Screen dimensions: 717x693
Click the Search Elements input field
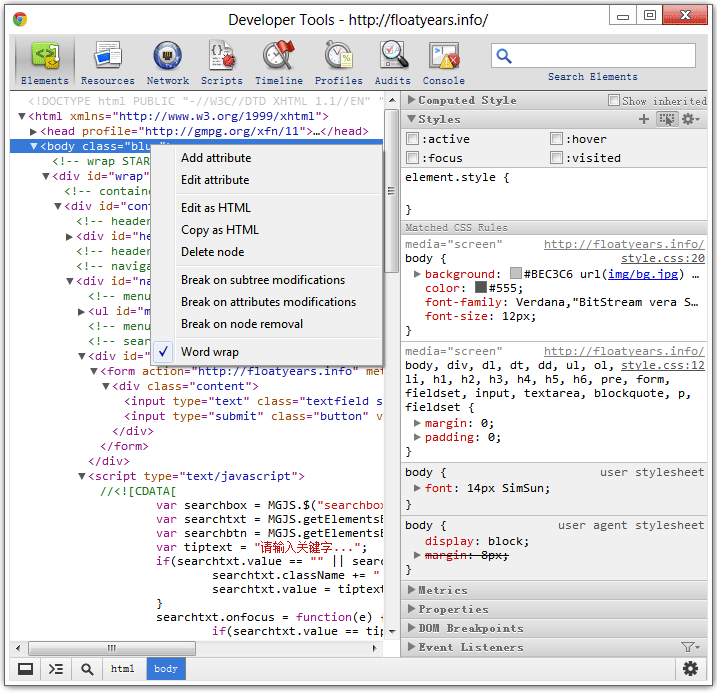tap(593, 56)
